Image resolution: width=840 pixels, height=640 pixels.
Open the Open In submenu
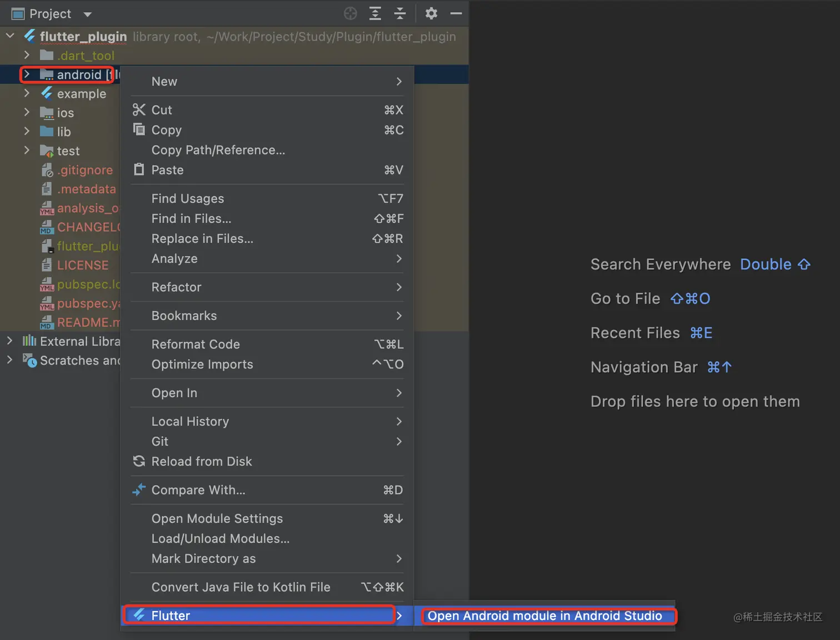click(x=267, y=393)
